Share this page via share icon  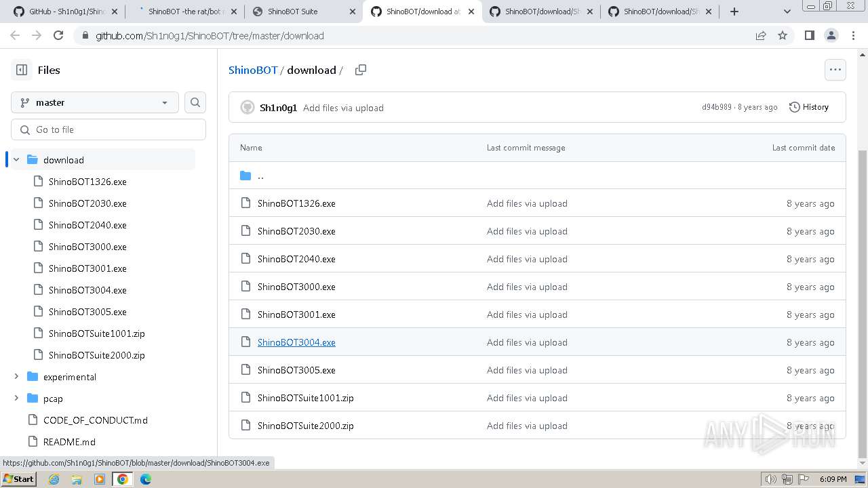pyautogui.click(x=761, y=35)
